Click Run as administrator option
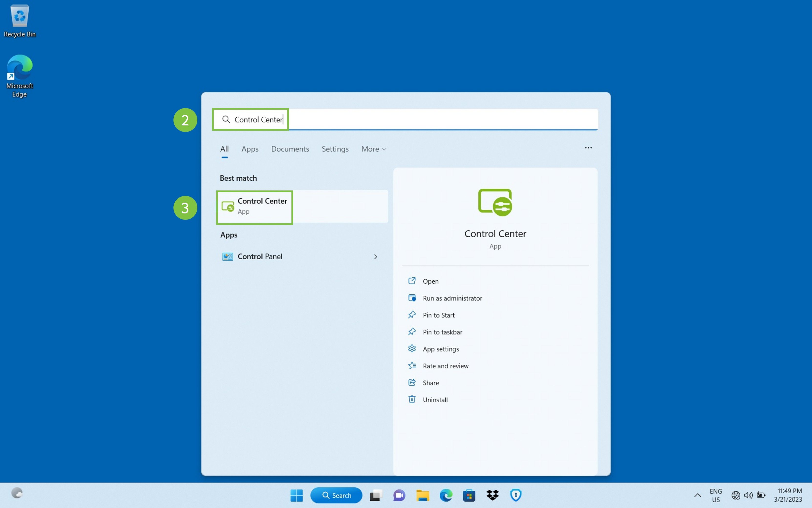This screenshot has width=812, height=508. click(x=452, y=298)
